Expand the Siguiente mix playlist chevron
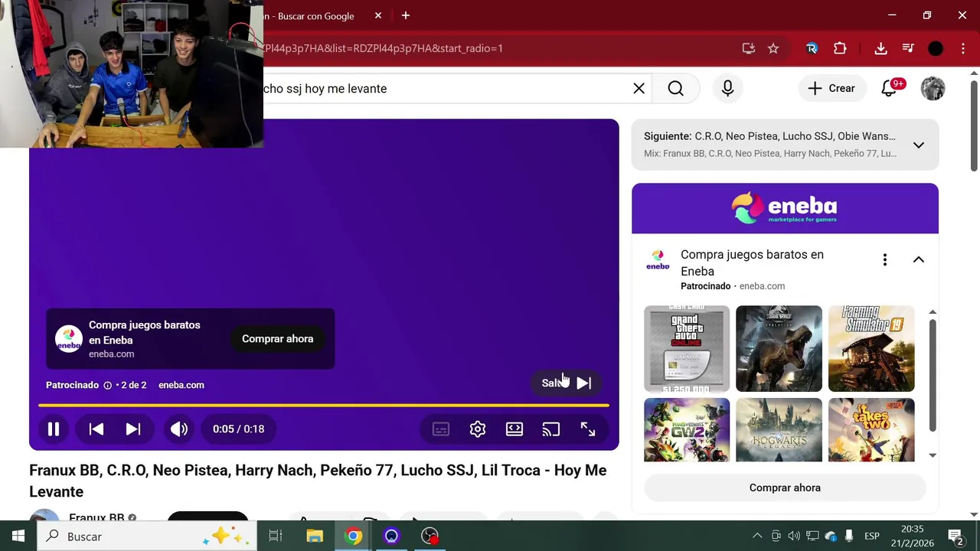Screen dimensions: 980x551 click(919, 145)
